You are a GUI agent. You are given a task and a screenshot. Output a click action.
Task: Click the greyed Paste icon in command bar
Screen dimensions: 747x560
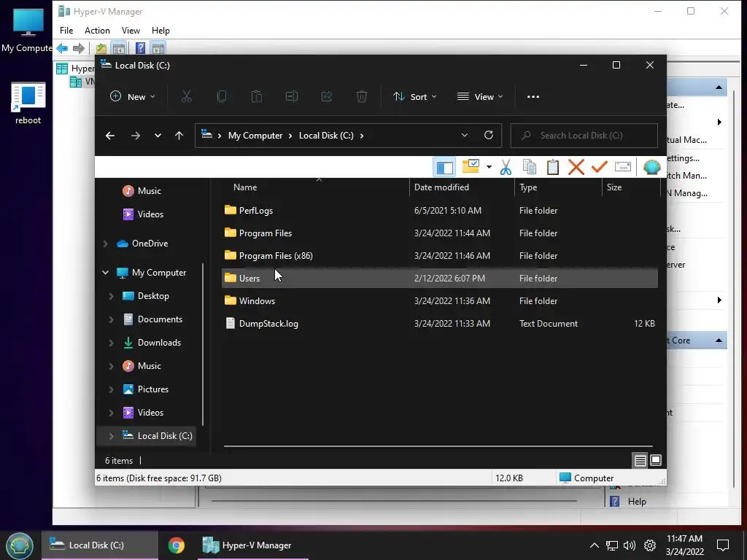tap(256, 97)
